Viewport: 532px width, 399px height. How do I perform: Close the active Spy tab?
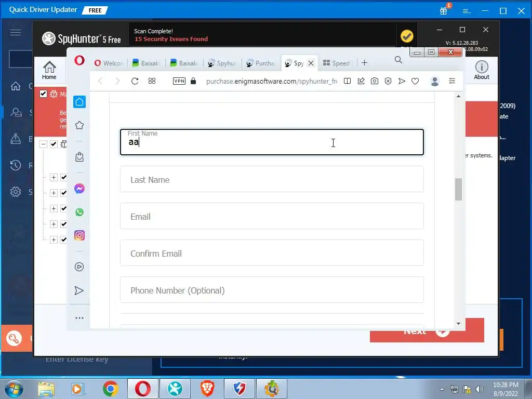[311, 63]
